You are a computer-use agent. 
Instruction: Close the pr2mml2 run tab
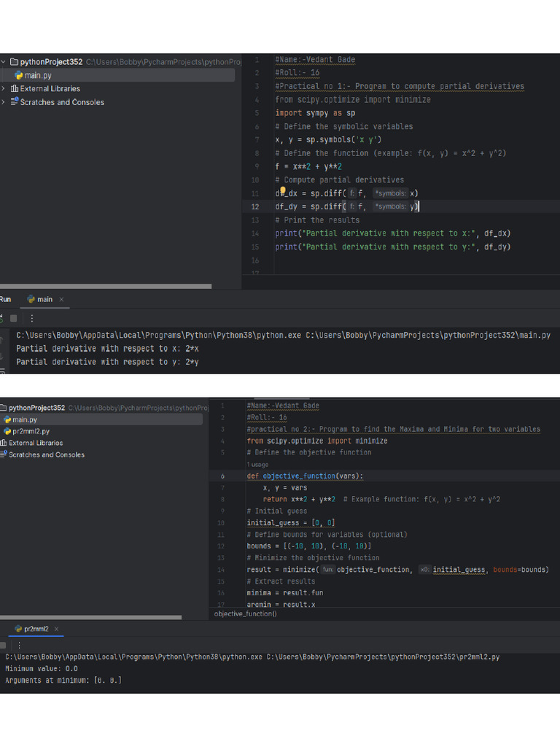[56, 629]
